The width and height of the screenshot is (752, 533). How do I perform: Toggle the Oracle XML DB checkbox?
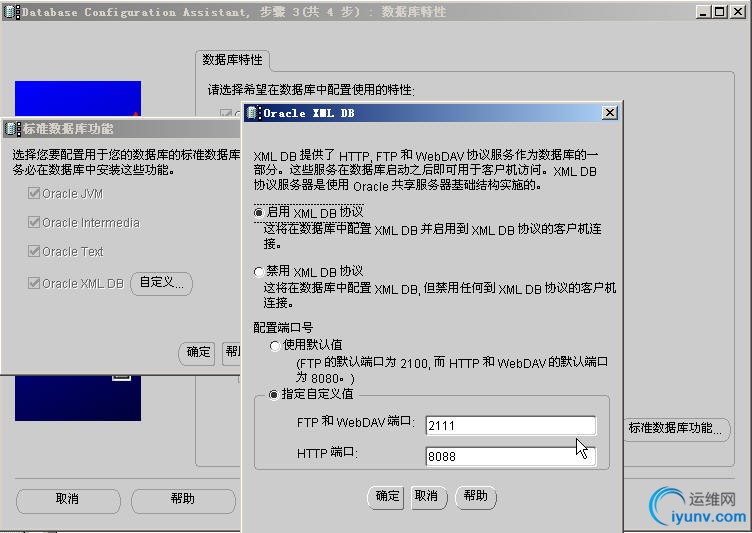click(x=34, y=283)
